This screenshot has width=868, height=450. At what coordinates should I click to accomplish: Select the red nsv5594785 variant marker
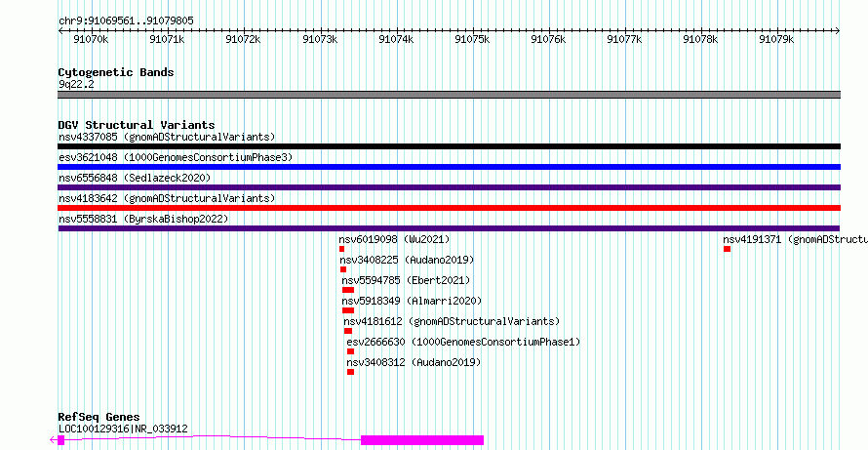347,290
